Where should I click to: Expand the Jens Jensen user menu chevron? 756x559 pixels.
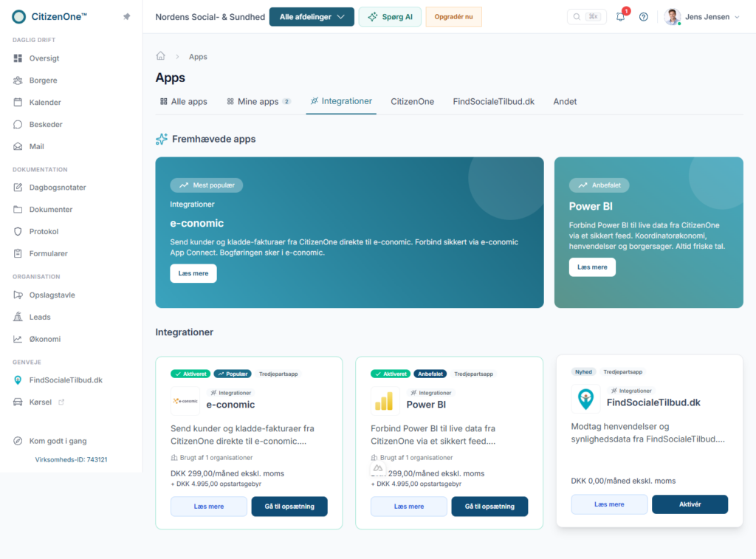tap(738, 17)
